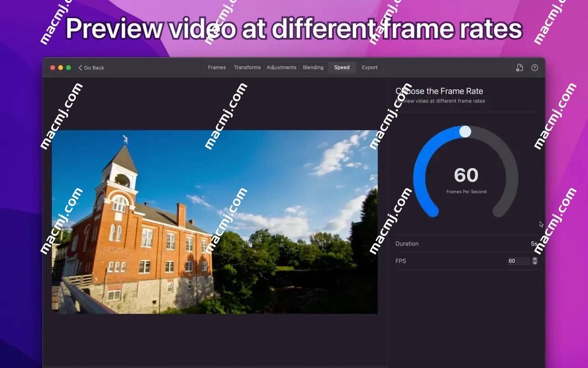Click the 60 Frames Per Second readout

[x=466, y=179]
